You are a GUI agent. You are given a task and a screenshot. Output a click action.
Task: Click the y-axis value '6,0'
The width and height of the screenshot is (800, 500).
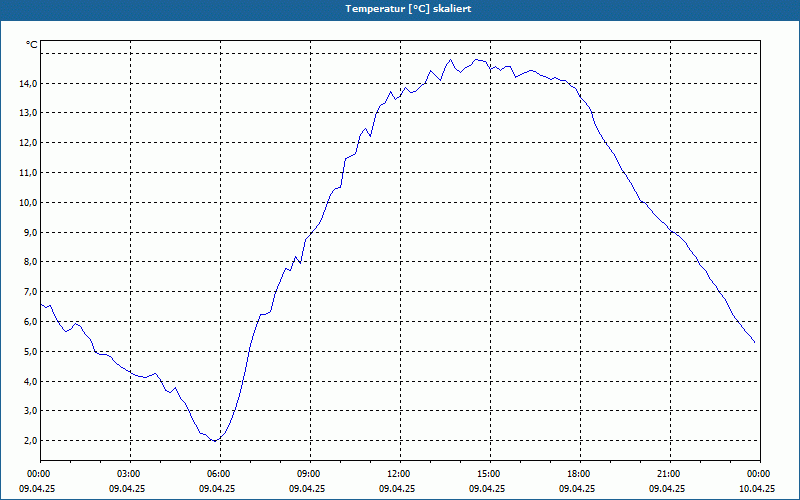(31, 322)
